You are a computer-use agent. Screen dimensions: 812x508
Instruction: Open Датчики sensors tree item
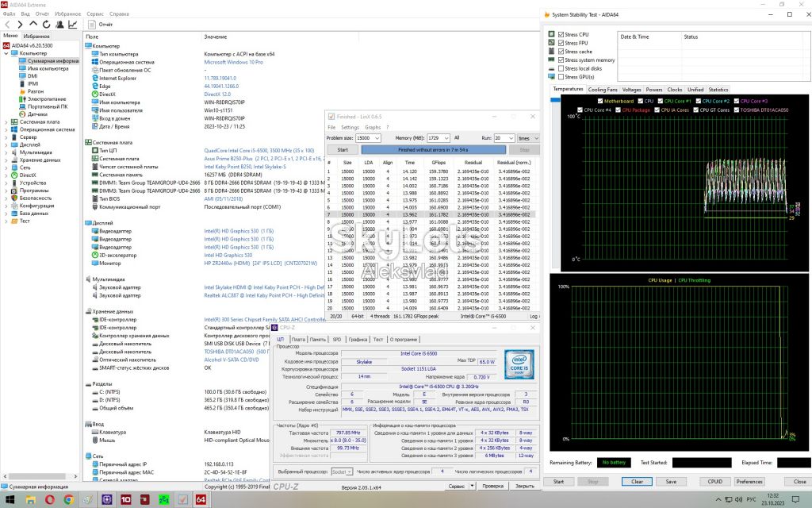(37, 114)
